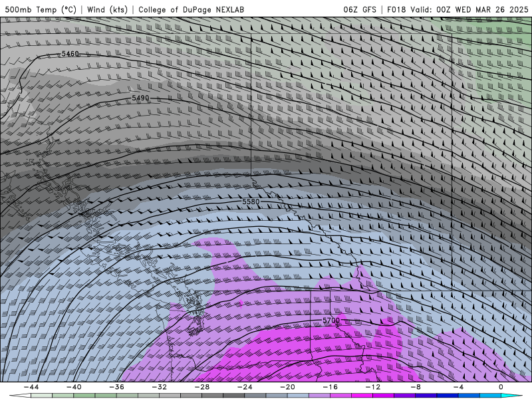
Task: Click the -4 colorbar tick label
Action: [458, 387]
